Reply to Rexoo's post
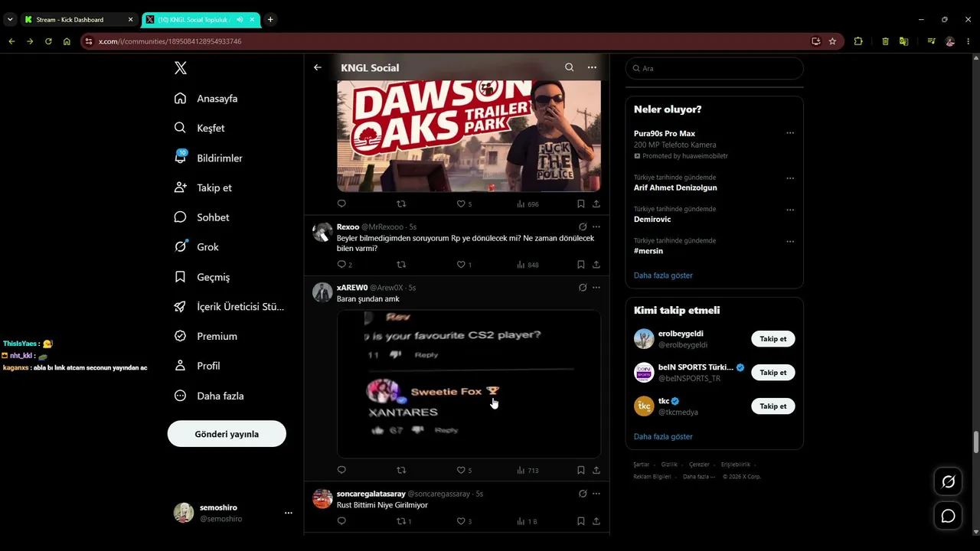 click(x=345, y=265)
